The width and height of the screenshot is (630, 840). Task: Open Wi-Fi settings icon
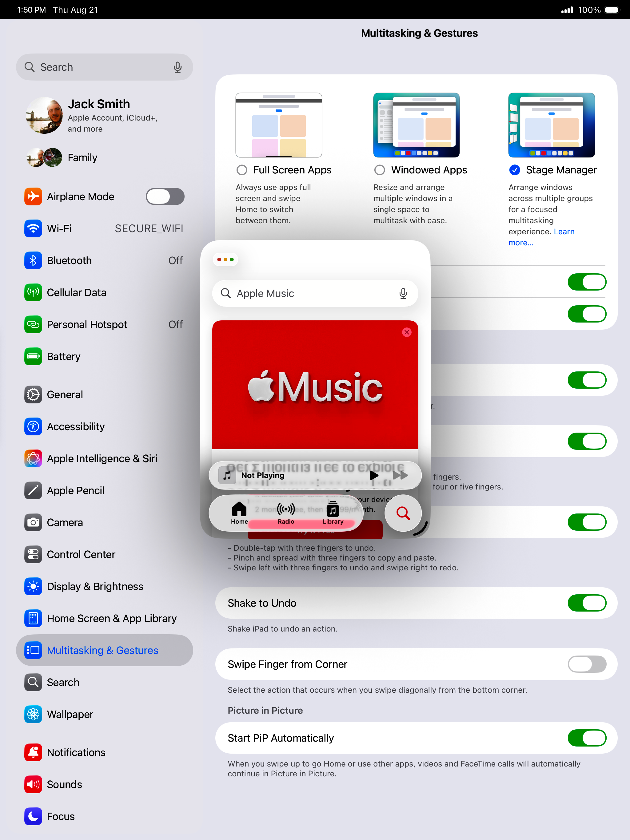pyautogui.click(x=33, y=229)
